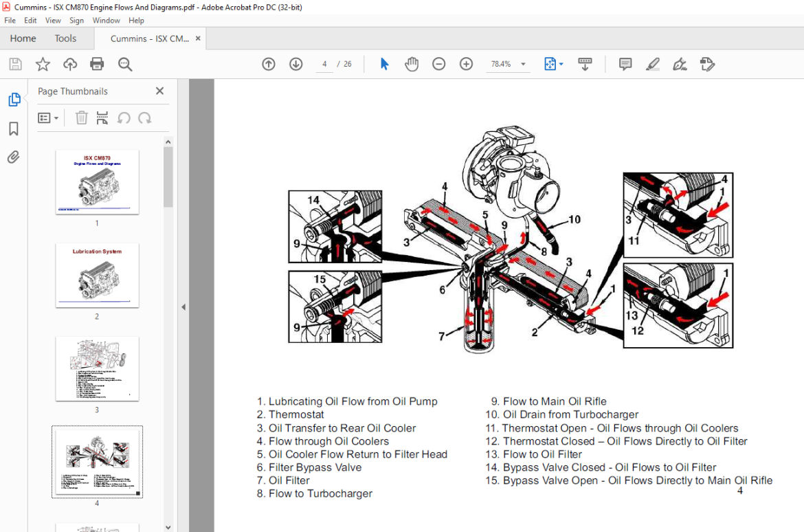
Task: Click the scrolling mode keyboard icon
Action: point(585,64)
